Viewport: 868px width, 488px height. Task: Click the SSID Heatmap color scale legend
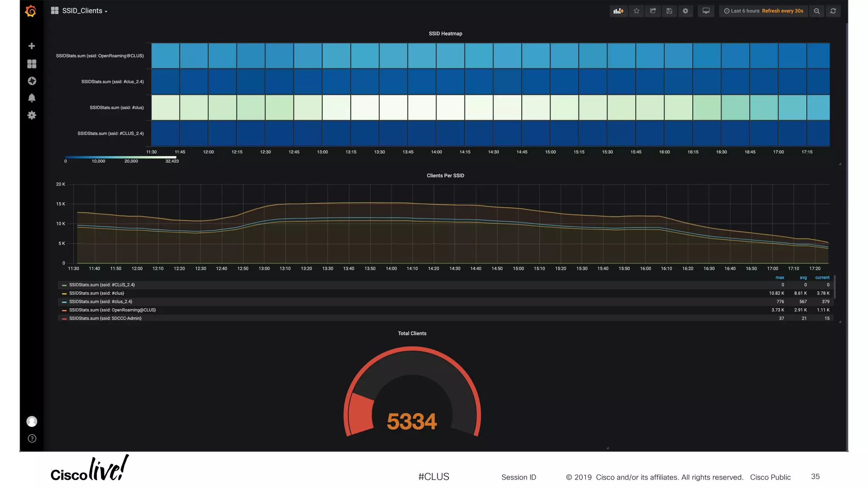(121, 158)
